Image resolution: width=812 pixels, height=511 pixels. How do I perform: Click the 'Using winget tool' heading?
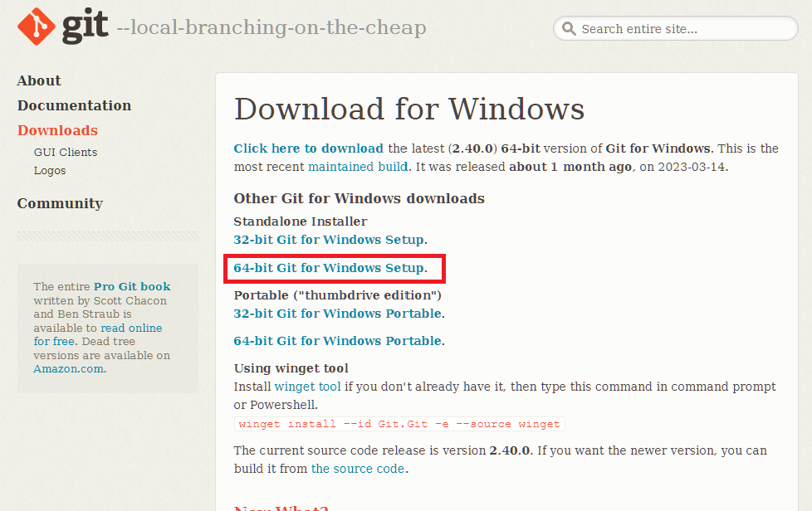(x=291, y=368)
